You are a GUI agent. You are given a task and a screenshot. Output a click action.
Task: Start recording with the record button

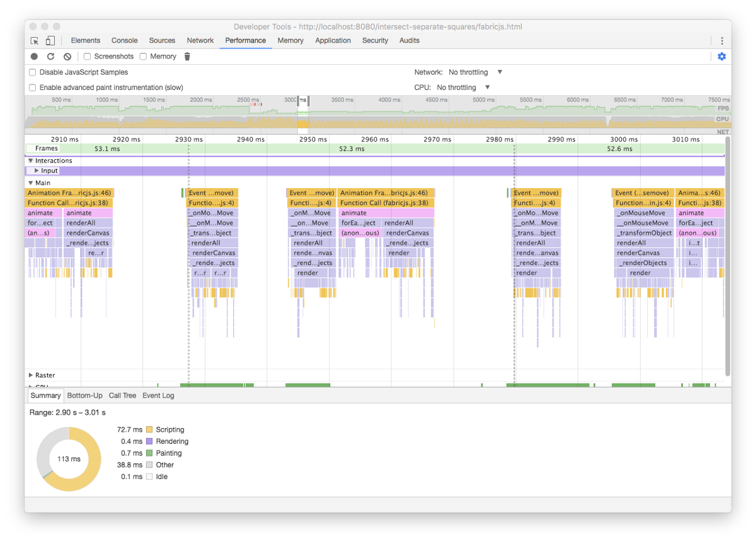pos(35,57)
